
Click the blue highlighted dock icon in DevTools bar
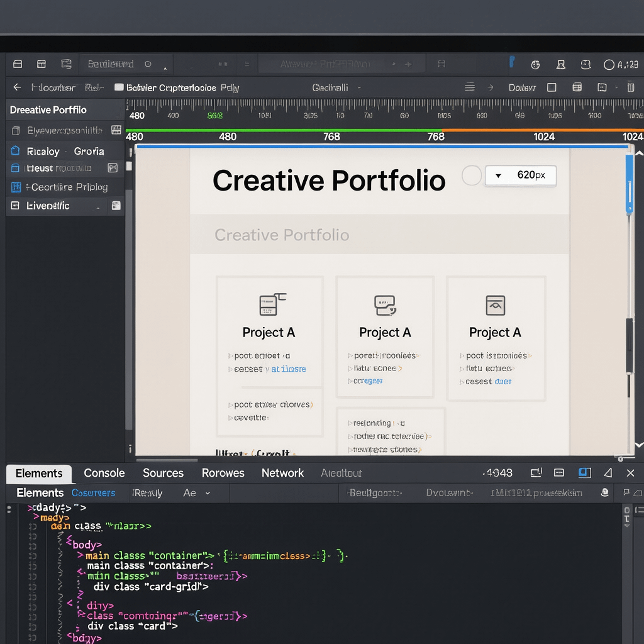point(584,473)
